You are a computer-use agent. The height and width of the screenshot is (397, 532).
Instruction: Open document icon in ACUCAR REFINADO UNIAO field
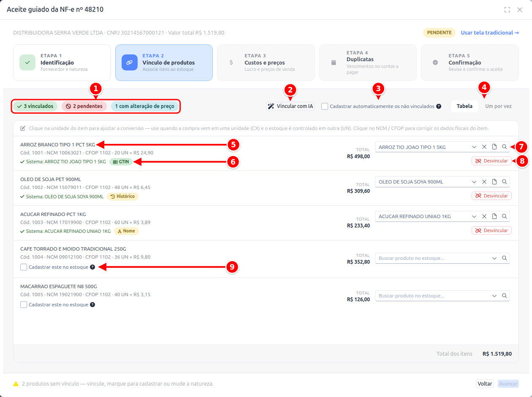pos(494,216)
